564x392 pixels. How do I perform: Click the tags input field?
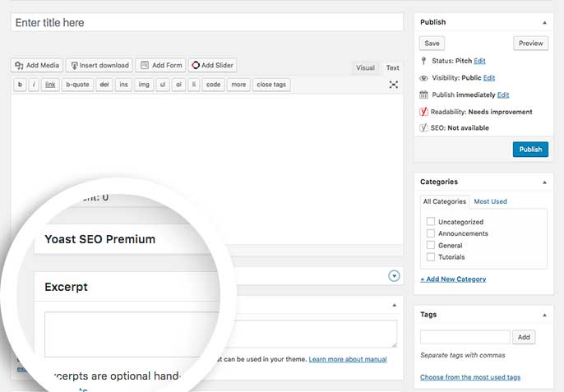(x=465, y=337)
